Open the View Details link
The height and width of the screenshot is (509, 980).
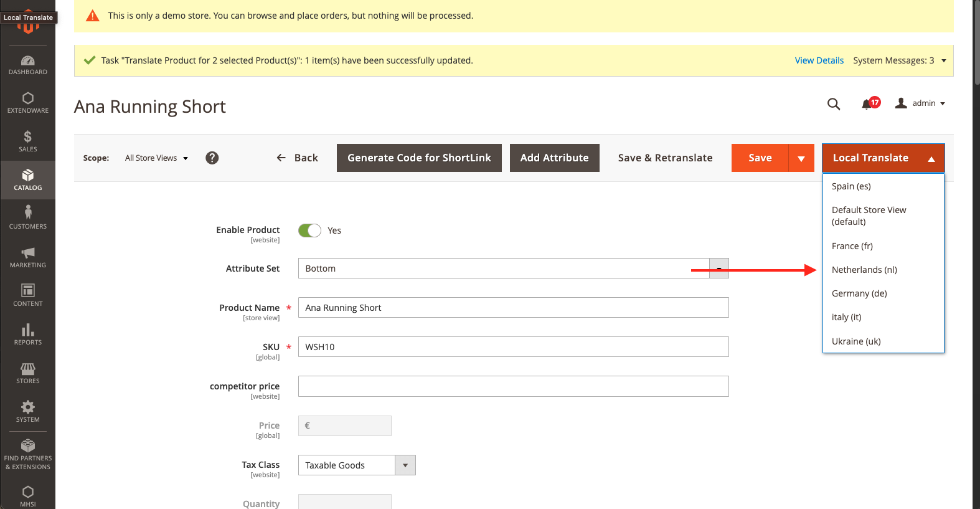819,60
